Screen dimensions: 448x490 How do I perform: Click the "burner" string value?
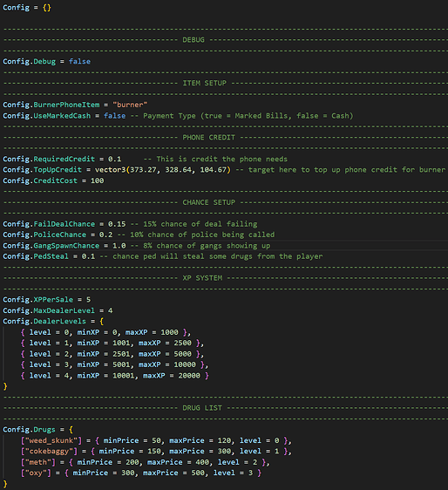130,105
